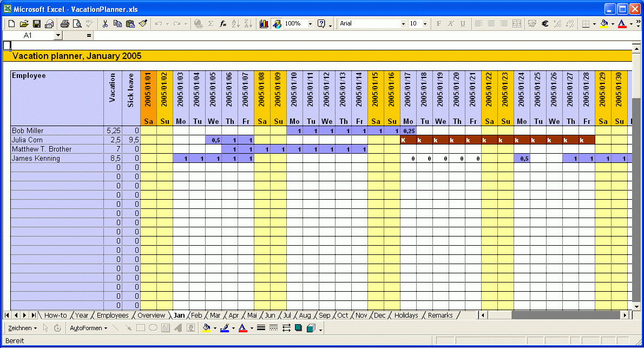Cut selection with the scissors icon
644x348 pixels.
point(105,24)
